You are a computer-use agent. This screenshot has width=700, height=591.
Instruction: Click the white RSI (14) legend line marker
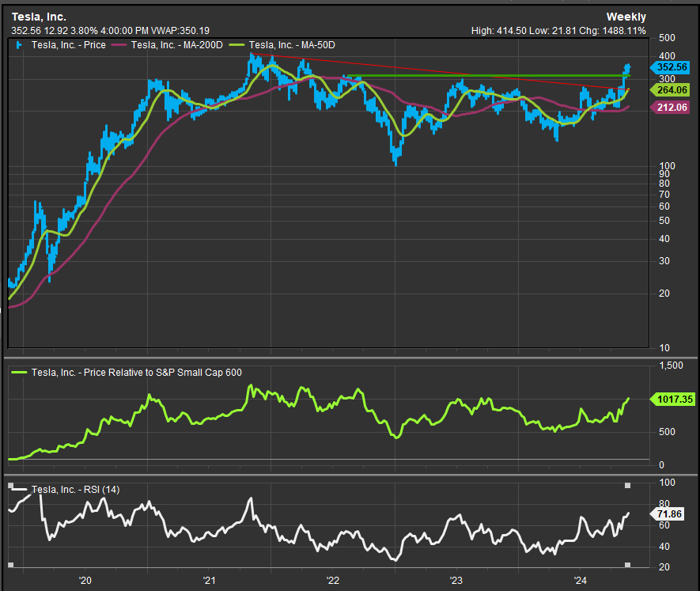[19, 490]
